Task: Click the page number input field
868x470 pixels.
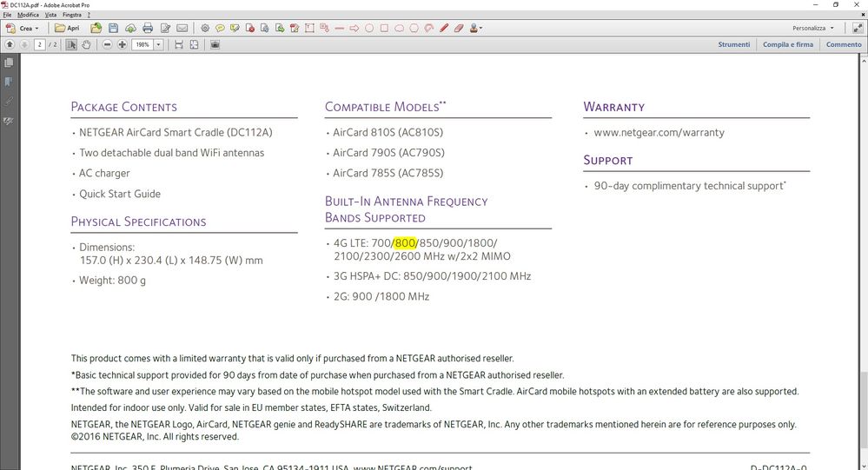Action: tap(39, 44)
